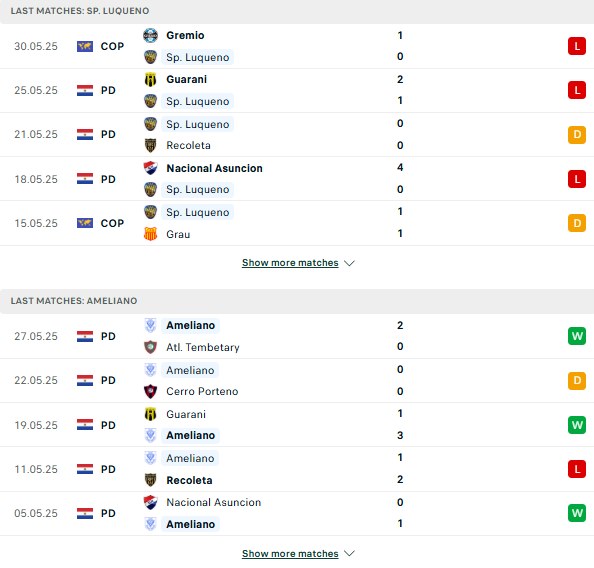Expand more matches under Sp. Luqueno section

(290, 263)
